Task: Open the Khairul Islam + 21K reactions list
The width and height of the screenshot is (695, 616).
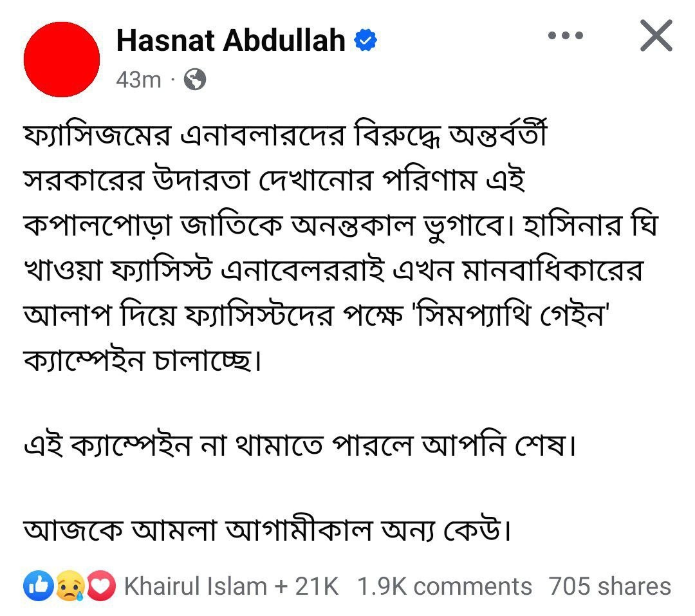Action: [x=232, y=586]
